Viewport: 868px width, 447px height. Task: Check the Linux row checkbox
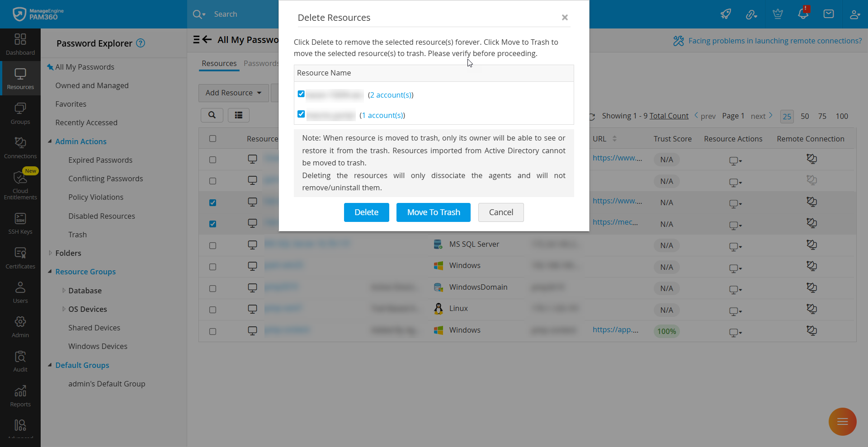pyautogui.click(x=213, y=310)
